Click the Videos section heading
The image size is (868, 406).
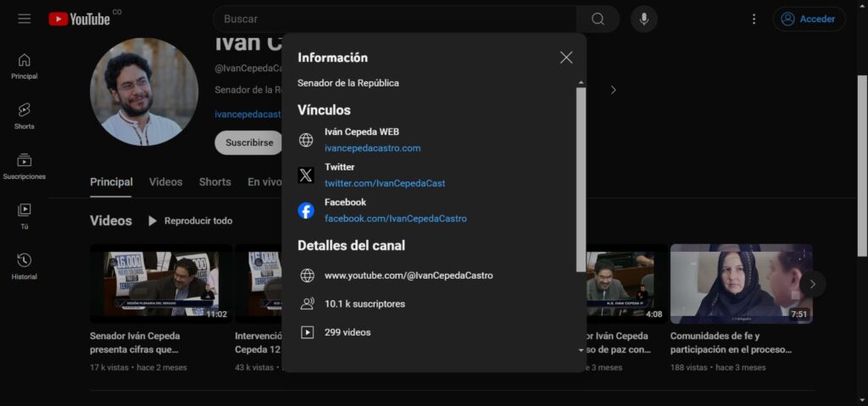click(111, 221)
